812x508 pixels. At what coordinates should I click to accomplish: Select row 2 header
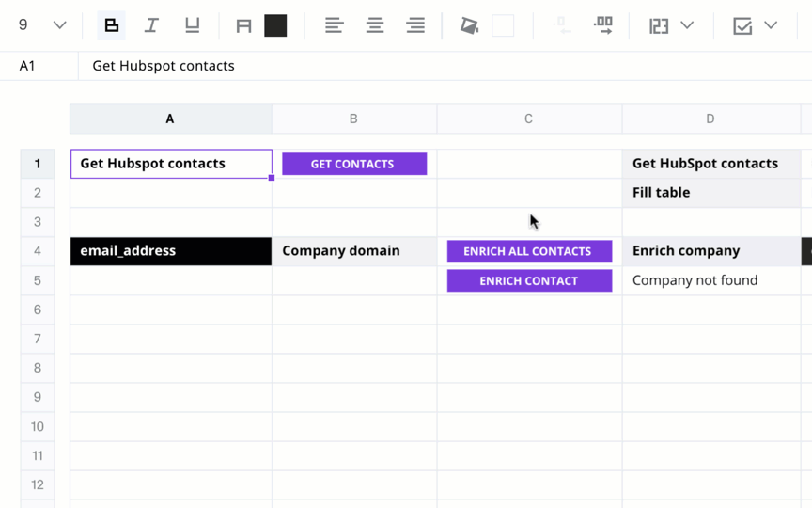38,193
